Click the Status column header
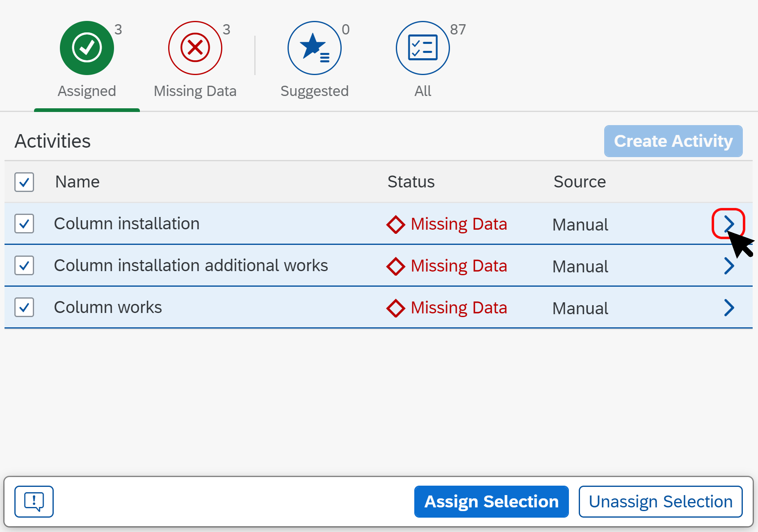This screenshot has height=532, width=758. pos(411,182)
